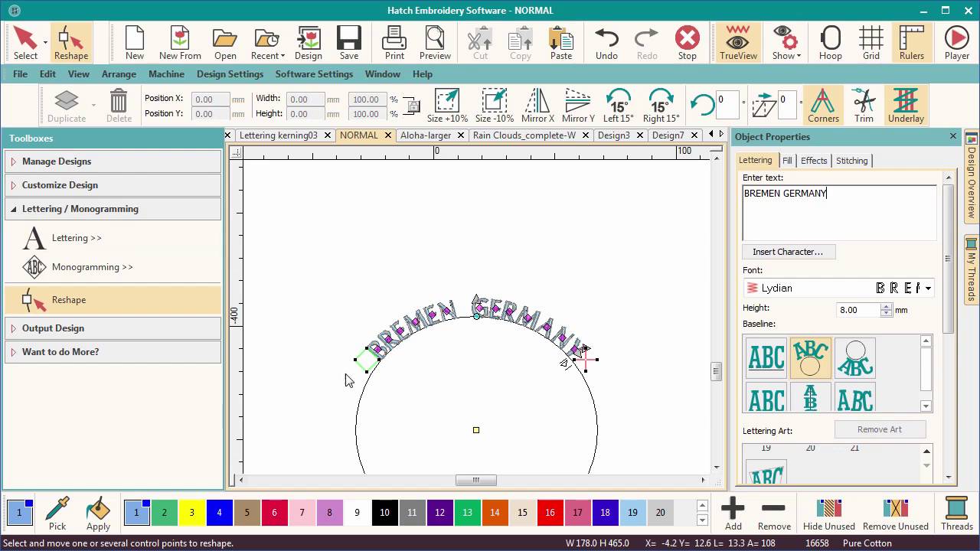The width and height of the screenshot is (980, 551).
Task: Collapse Lettering / Monogramming toolbox
Action: point(113,209)
